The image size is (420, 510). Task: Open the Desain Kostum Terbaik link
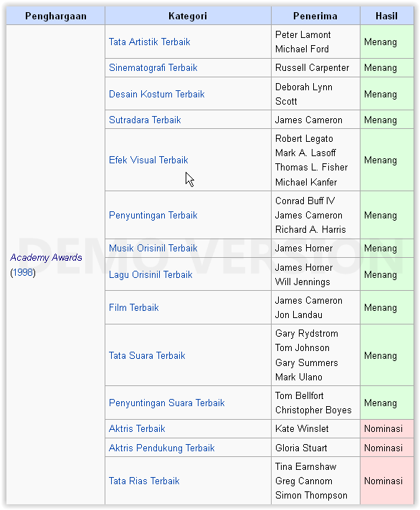(x=156, y=94)
